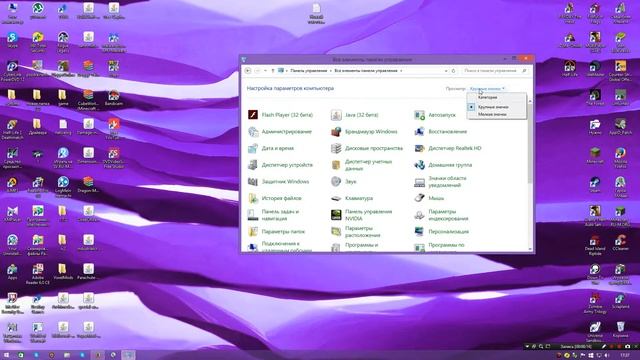
Task: Refresh the Control Panel address bar
Action: click(453, 71)
